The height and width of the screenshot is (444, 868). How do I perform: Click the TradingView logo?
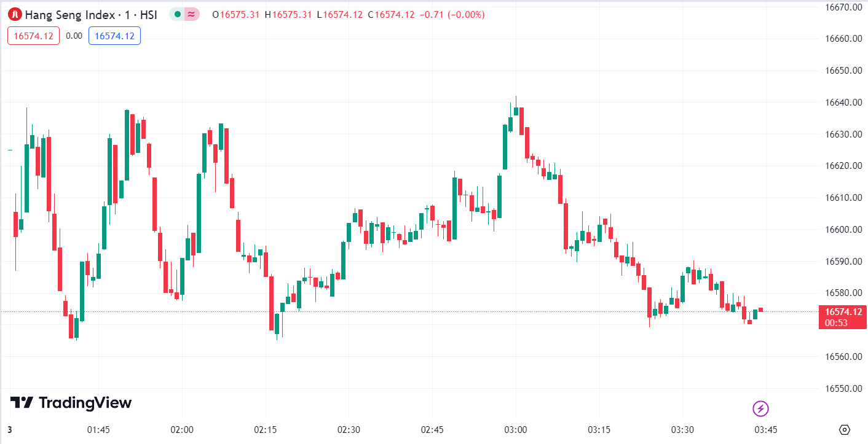click(71, 403)
